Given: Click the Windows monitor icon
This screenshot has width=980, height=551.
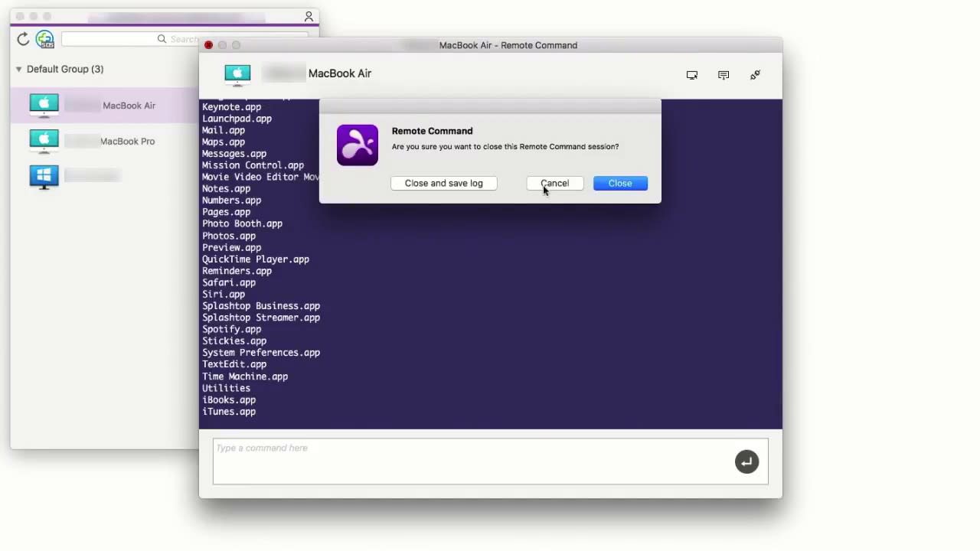Looking at the screenshot, I should [44, 177].
